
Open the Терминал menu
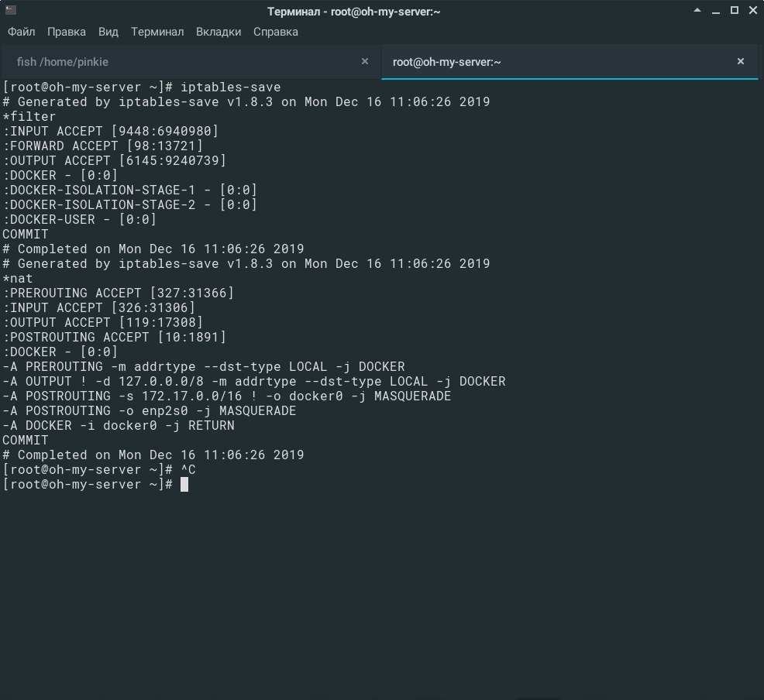157,32
